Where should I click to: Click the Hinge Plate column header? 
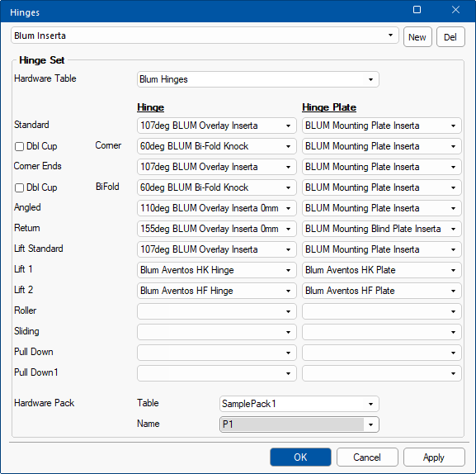(x=329, y=107)
